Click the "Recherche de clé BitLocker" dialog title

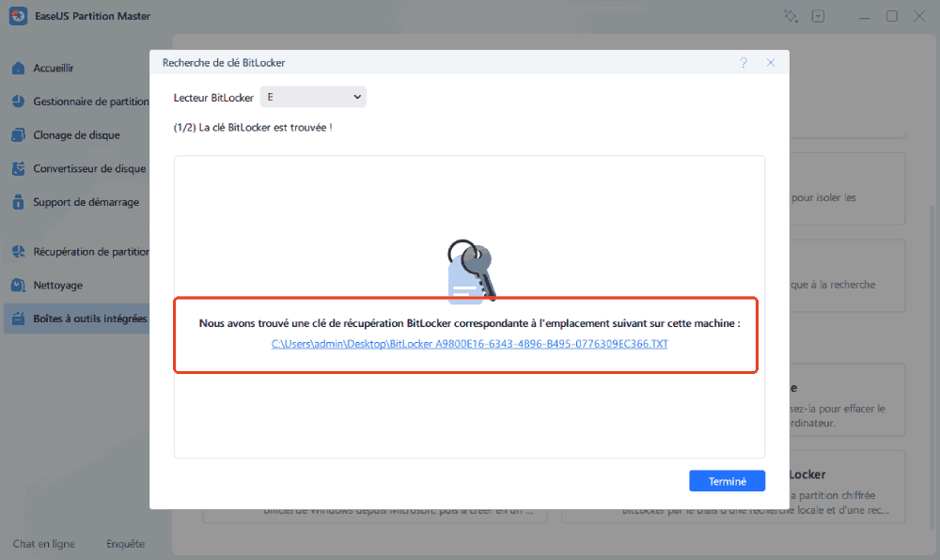coord(224,63)
